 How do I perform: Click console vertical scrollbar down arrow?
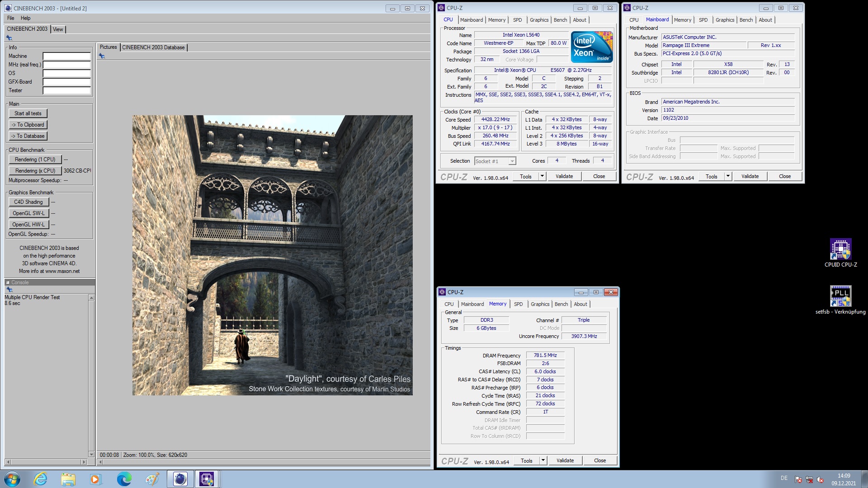point(91,455)
